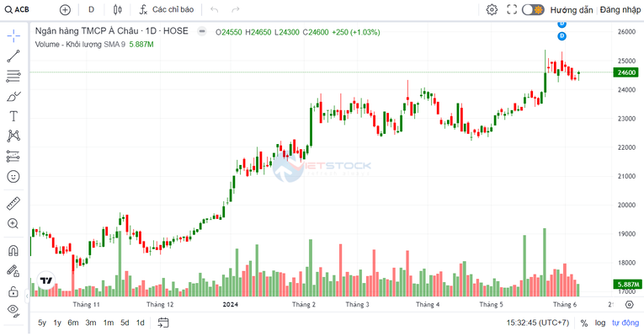
Task: Activate the zoom in tool
Action: coord(13,223)
